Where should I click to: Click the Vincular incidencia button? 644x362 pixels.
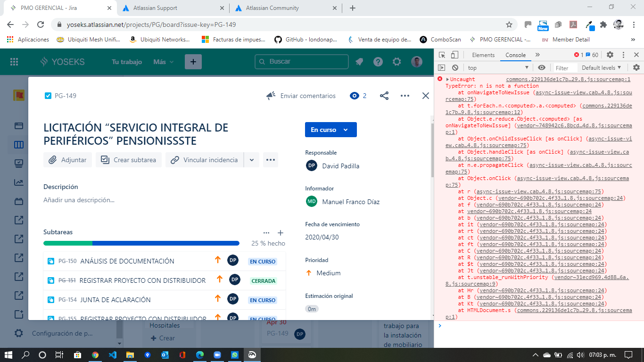(x=205, y=160)
